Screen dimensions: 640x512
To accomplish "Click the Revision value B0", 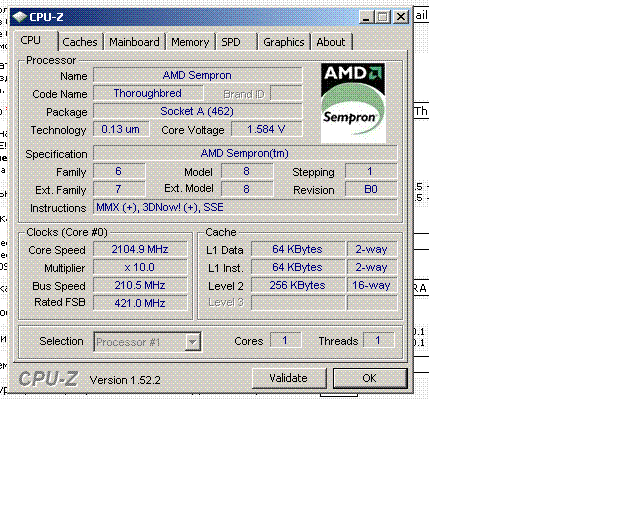I will click(x=371, y=189).
